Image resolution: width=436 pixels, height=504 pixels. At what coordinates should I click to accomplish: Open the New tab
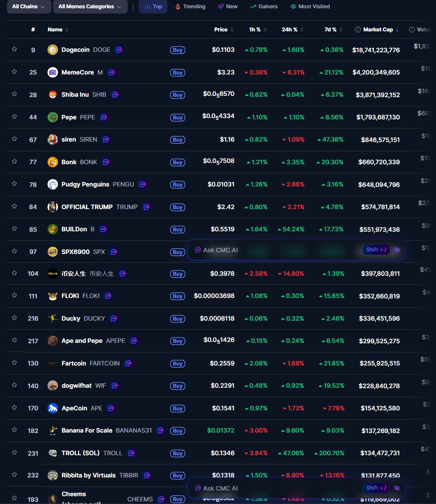pos(228,7)
